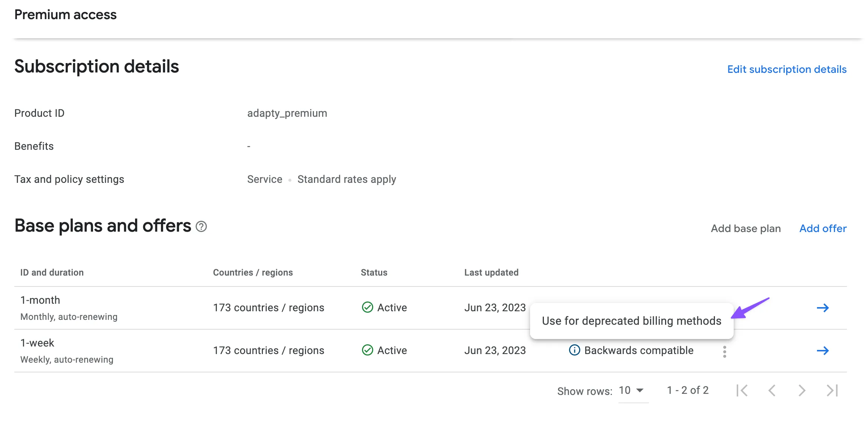Click info icon next to Backwards compatible
Screen dimensions: 868x425
click(x=574, y=350)
